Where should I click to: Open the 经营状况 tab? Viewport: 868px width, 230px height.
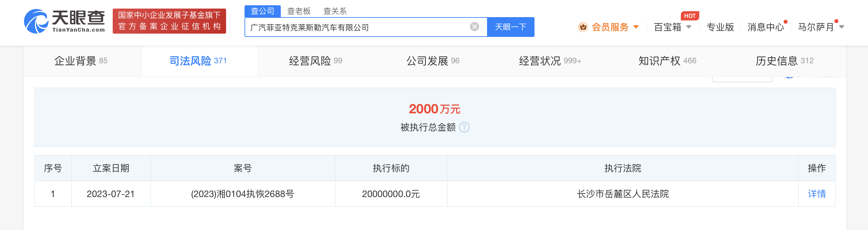click(x=550, y=61)
